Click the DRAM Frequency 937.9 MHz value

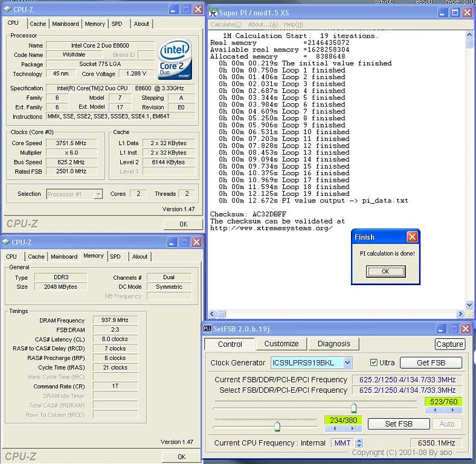115,320
